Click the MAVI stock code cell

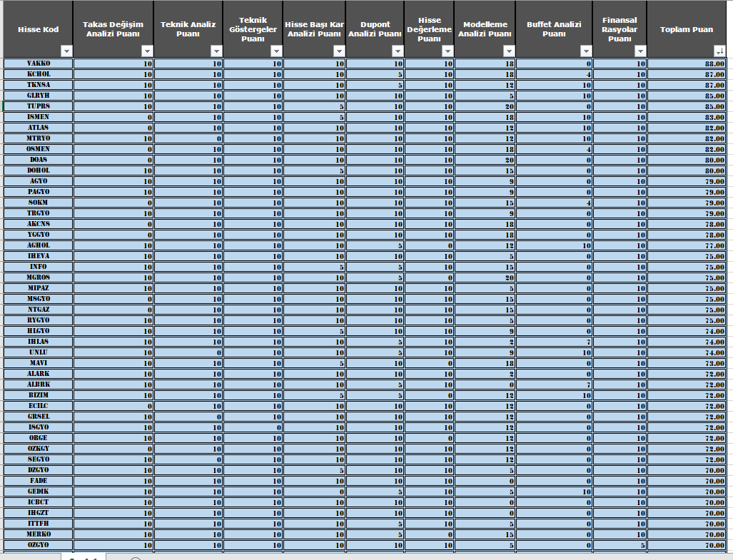click(39, 363)
